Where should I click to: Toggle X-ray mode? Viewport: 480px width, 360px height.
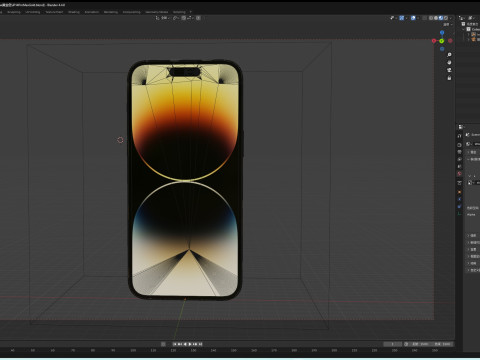[x=425, y=18]
